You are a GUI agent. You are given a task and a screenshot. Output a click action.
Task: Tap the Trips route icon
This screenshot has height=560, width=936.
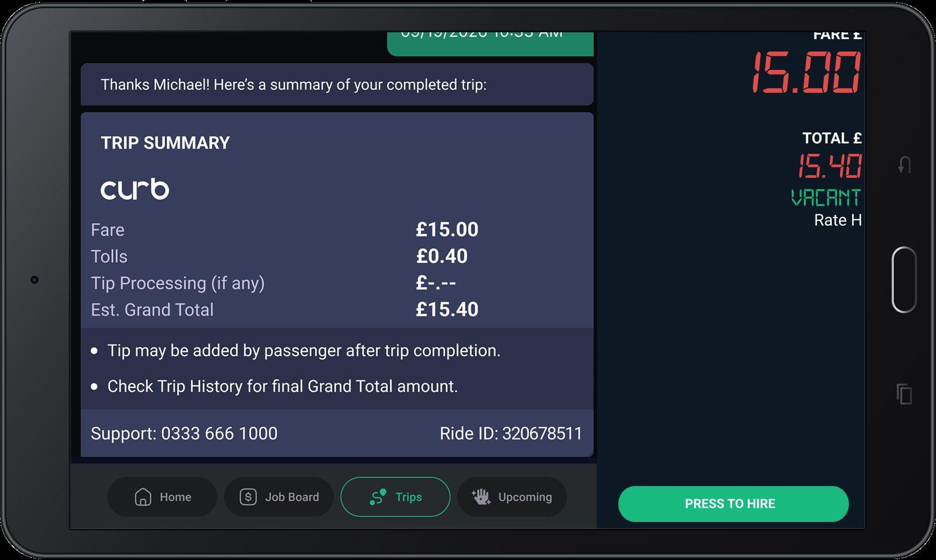point(378,497)
